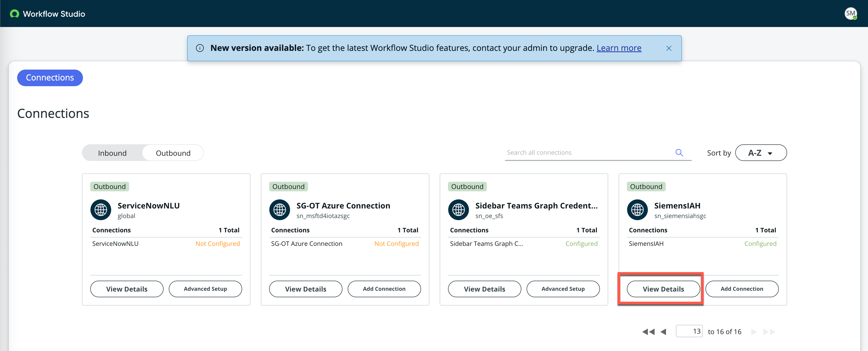868x351 pixels.
Task: Click the ServiceNowNLU connection row name
Action: pyautogui.click(x=115, y=244)
